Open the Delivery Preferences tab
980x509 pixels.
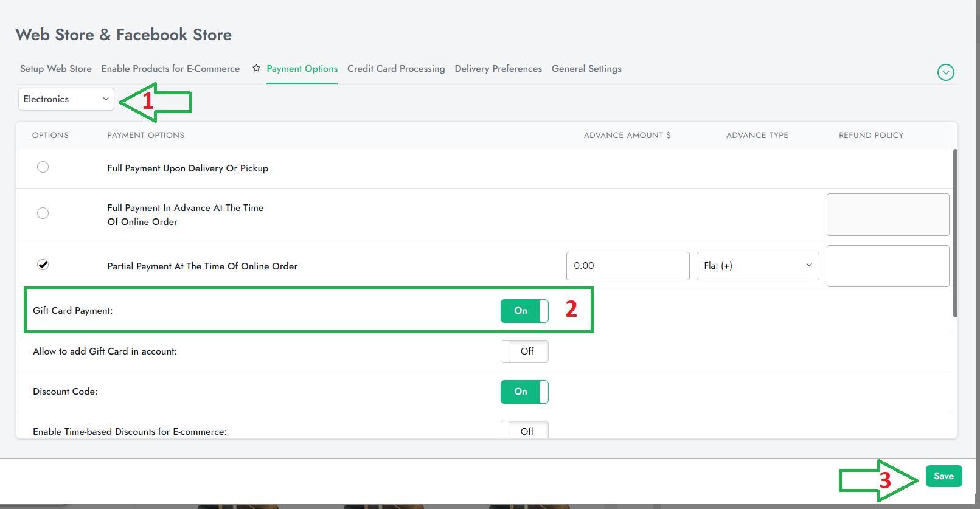(498, 69)
